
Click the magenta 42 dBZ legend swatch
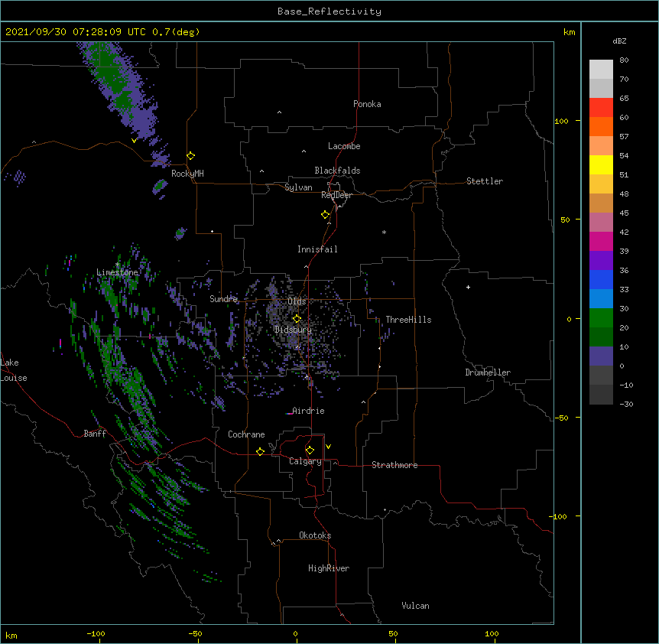[601, 241]
